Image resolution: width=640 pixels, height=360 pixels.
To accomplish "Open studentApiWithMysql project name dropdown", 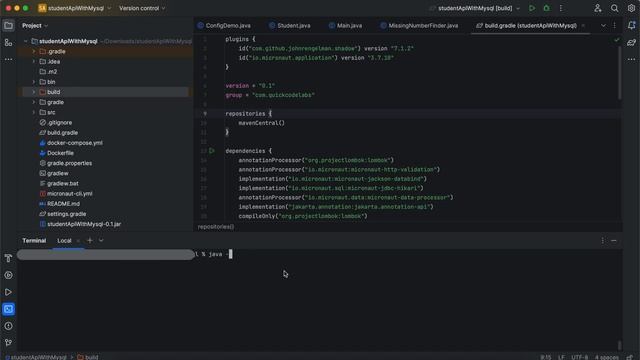I will pos(74,8).
